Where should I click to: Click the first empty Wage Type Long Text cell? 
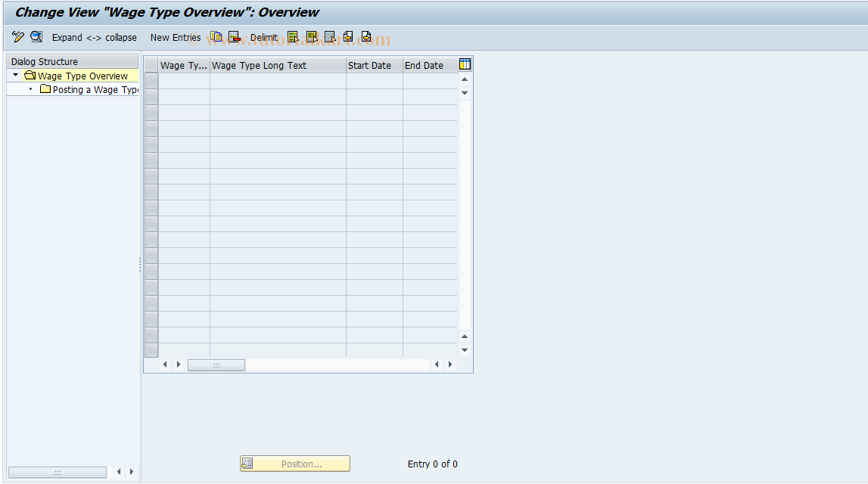pyautogui.click(x=278, y=81)
